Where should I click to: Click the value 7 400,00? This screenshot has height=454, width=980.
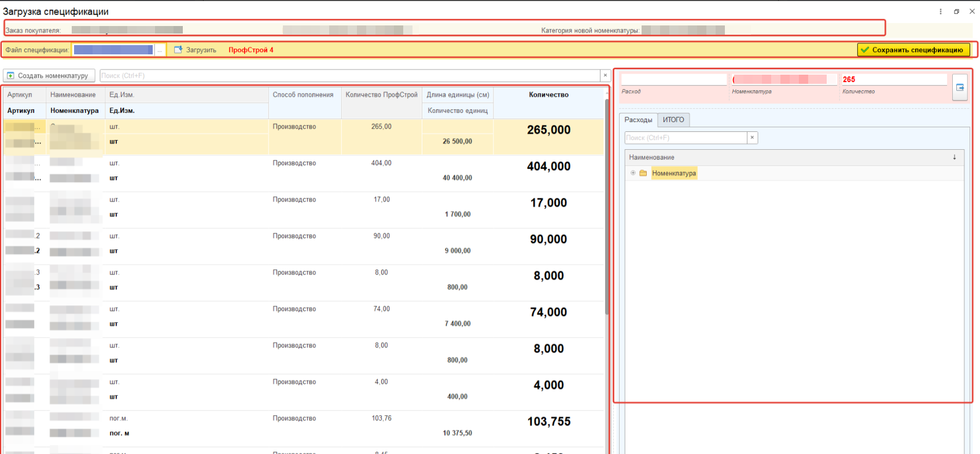coord(458,323)
